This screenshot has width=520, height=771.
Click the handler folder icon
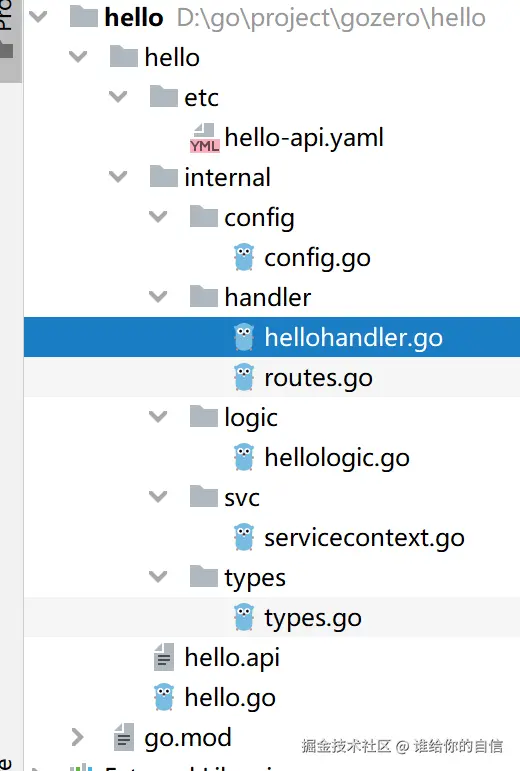(x=204, y=296)
